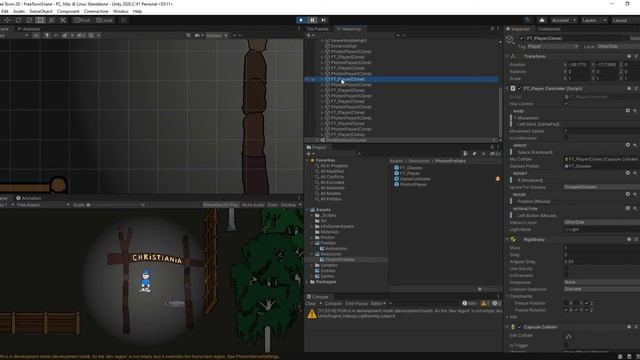Expand DontDestroyOnLoad in the hierarchy
Image resolution: width=640 pixels, height=360 pixels.
[x=318, y=140]
